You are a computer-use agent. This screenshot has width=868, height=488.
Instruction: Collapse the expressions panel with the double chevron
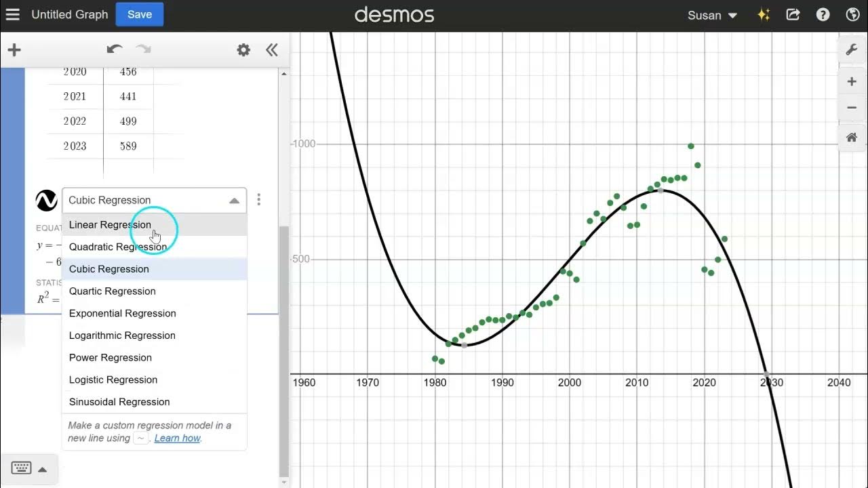[271, 49]
